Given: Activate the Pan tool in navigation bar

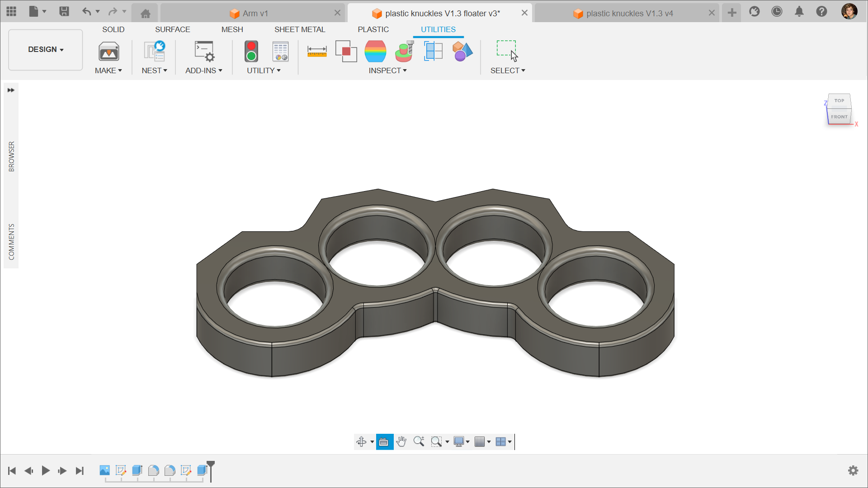Looking at the screenshot, I should [x=401, y=441].
